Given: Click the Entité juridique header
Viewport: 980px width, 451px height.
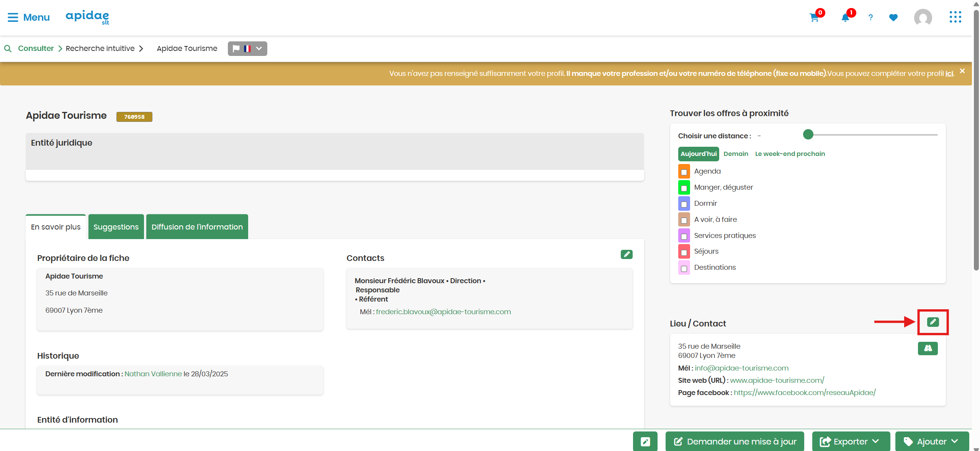Looking at the screenshot, I should click(61, 143).
